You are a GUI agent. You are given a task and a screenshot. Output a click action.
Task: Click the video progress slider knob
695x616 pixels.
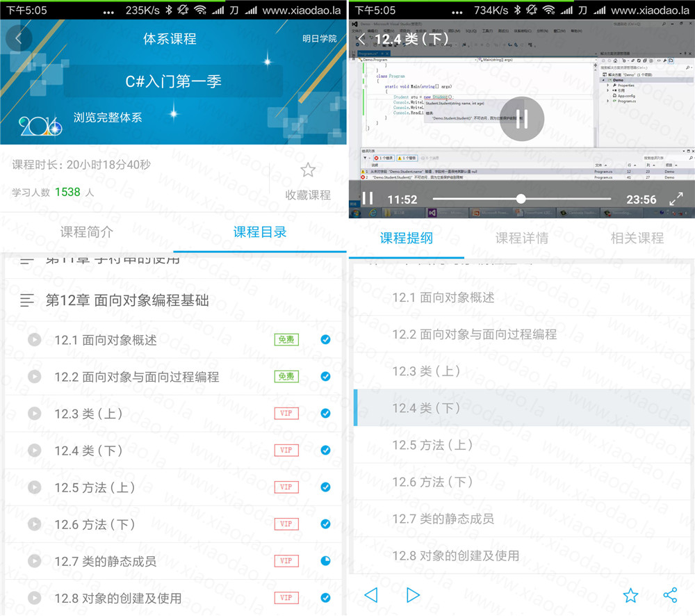pyautogui.click(x=521, y=199)
